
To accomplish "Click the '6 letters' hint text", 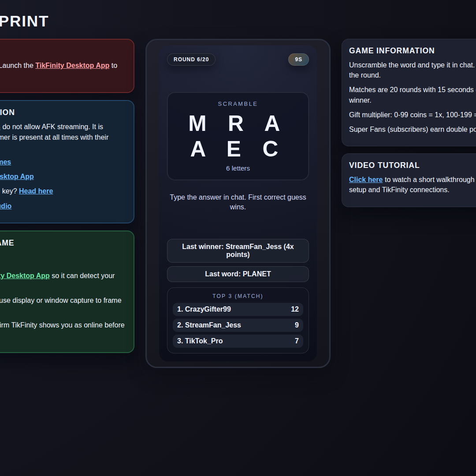I will pos(238,168).
